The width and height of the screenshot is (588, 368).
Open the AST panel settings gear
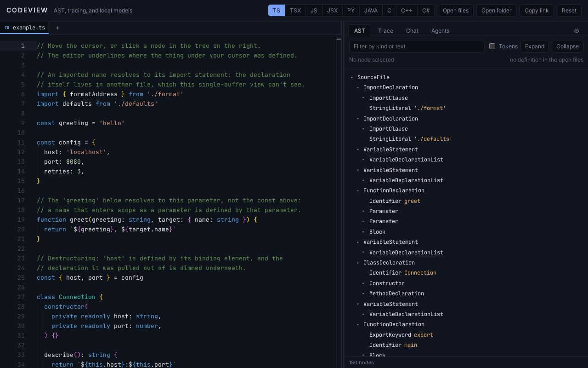[x=577, y=31]
